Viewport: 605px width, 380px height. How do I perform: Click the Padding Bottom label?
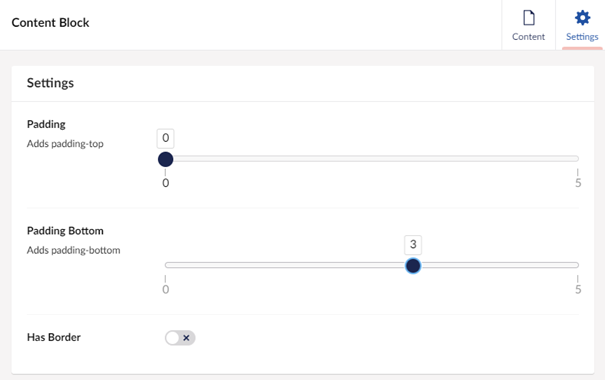(x=65, y=231)
